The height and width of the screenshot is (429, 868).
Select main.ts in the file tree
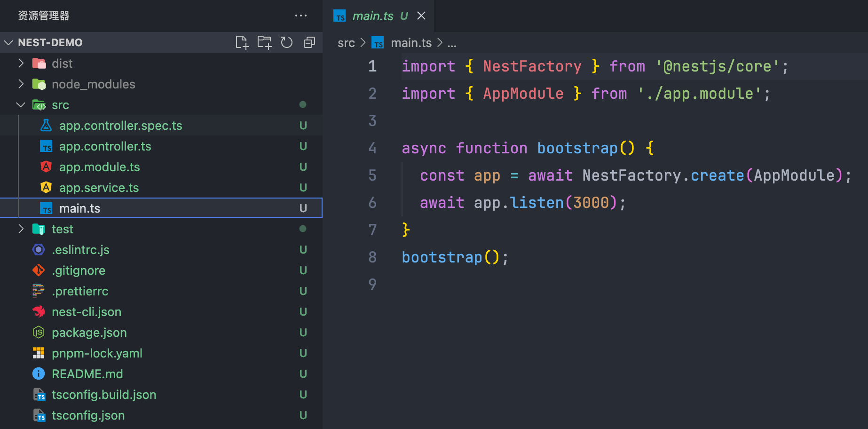pos(161,208)
